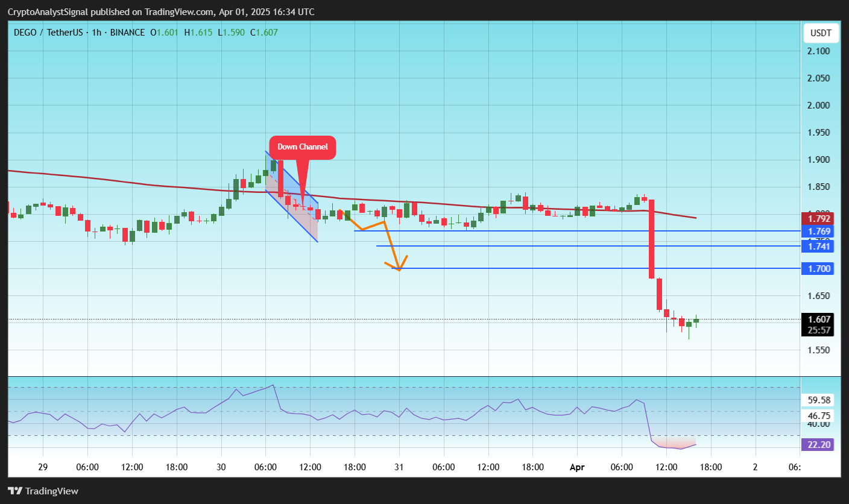
Task: Select the 1.700 price level label
Action: (x=818, y=268)
